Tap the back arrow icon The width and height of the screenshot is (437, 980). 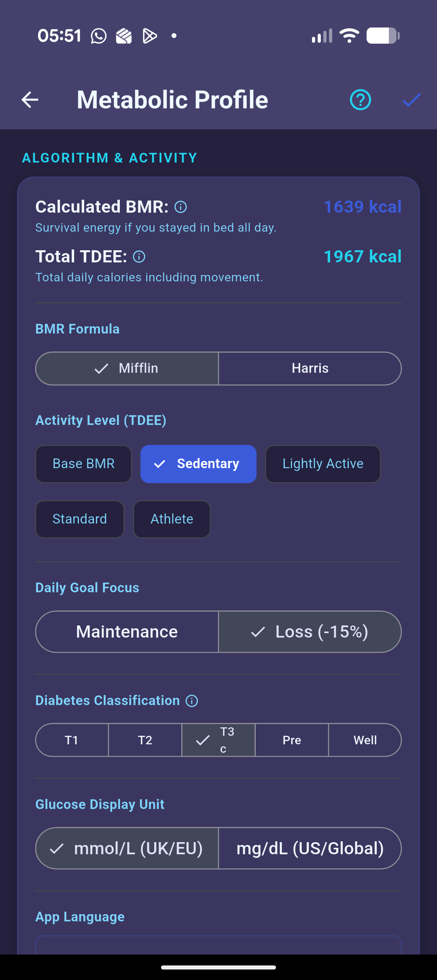[30, 100]
